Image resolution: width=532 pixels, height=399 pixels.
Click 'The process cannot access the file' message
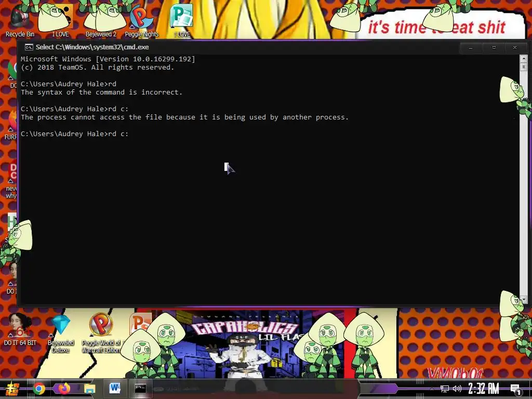[184, 117]
